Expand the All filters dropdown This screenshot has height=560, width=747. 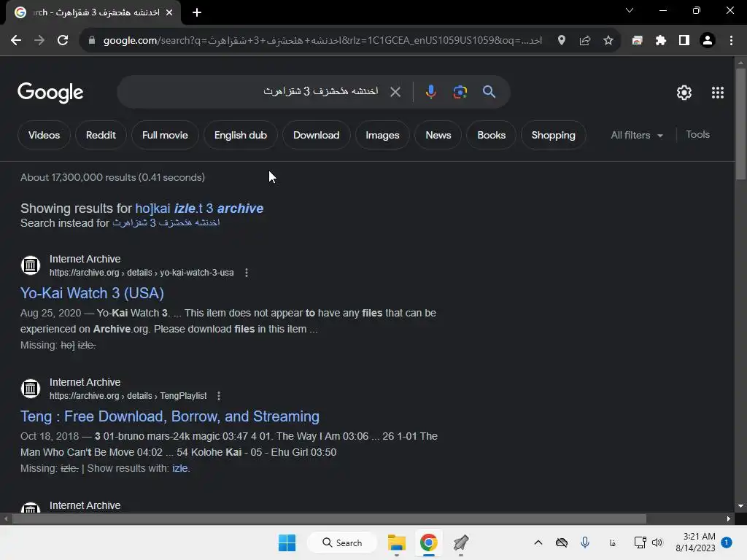[636, 135]
